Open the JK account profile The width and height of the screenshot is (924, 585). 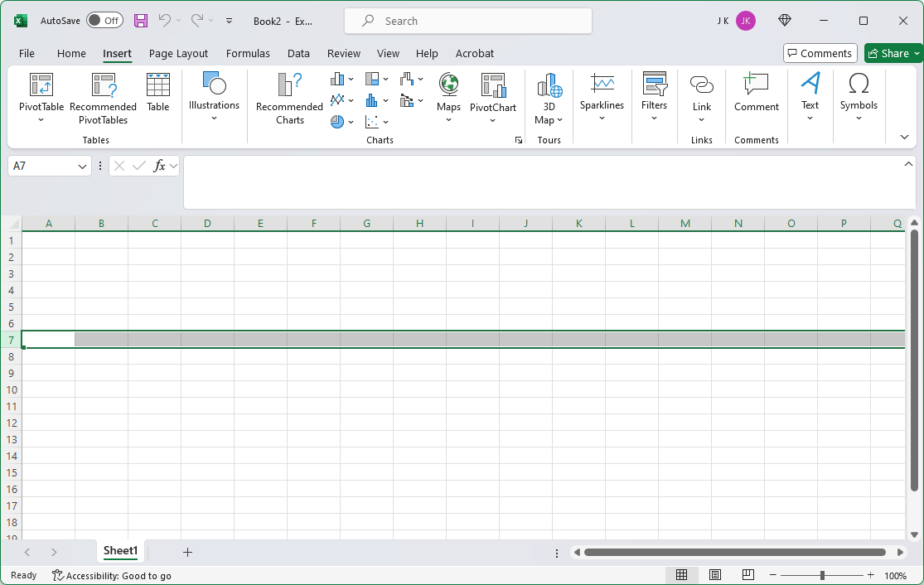pos(746,21)
